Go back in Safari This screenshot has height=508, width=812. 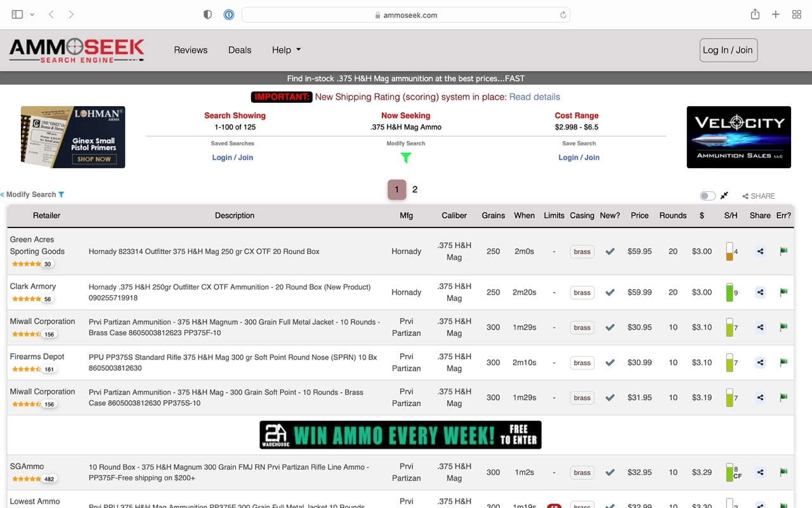tap(51, 14)
